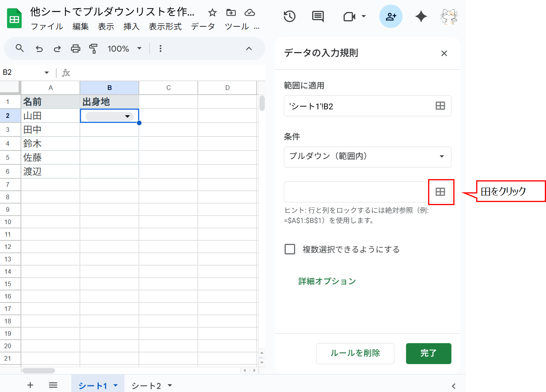The height and width of the screenshot is (392, 546).
Task: Open print from the toolbar icon
Action: click(75, 48)
